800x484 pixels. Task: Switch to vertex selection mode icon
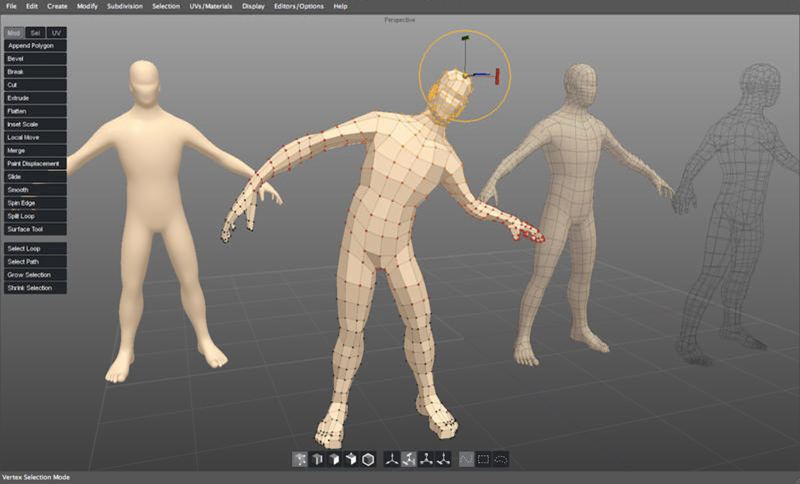tap(300, 459)
